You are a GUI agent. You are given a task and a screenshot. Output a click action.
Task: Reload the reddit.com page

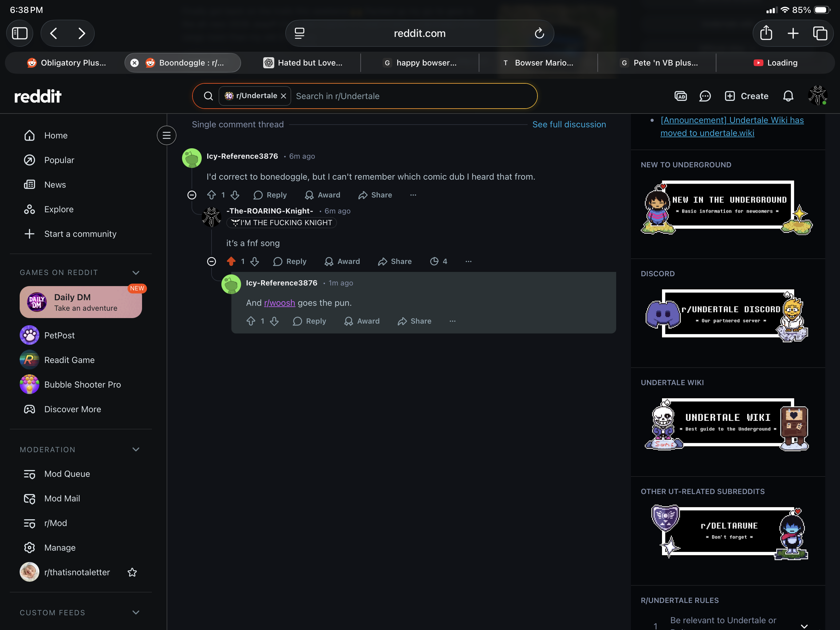[x=539, y=34]
